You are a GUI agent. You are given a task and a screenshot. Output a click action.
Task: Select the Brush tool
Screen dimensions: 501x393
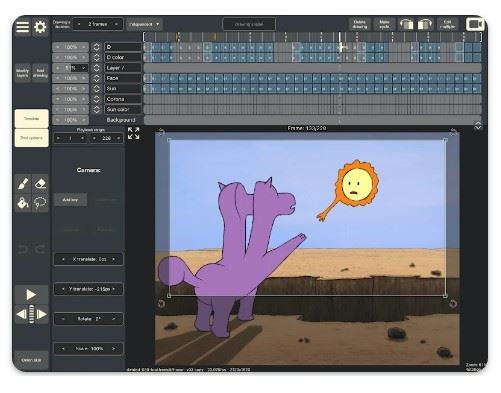pyautogui.click(x=23, y=184)
